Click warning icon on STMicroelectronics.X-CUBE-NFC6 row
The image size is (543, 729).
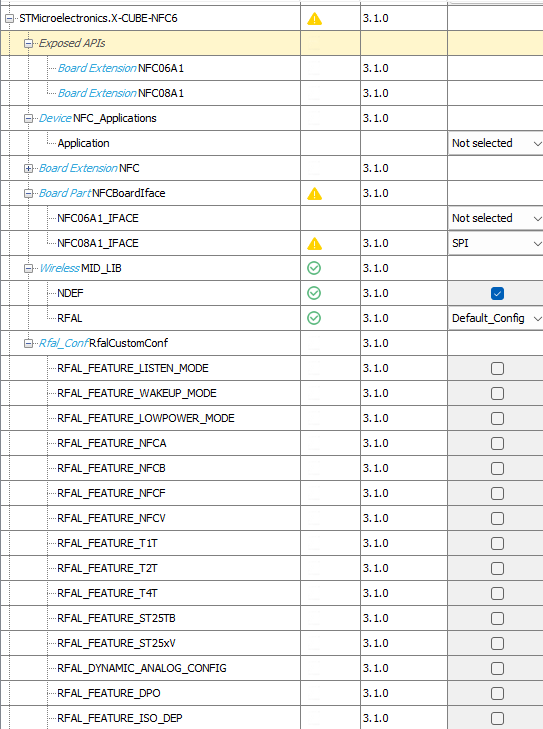tap(315, 19)
